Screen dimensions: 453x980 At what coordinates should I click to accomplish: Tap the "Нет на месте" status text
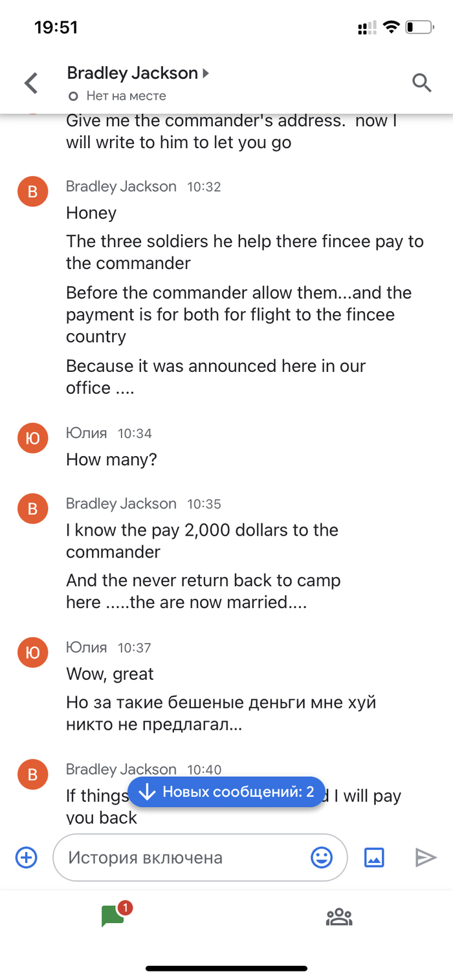(x=126, y=96)
